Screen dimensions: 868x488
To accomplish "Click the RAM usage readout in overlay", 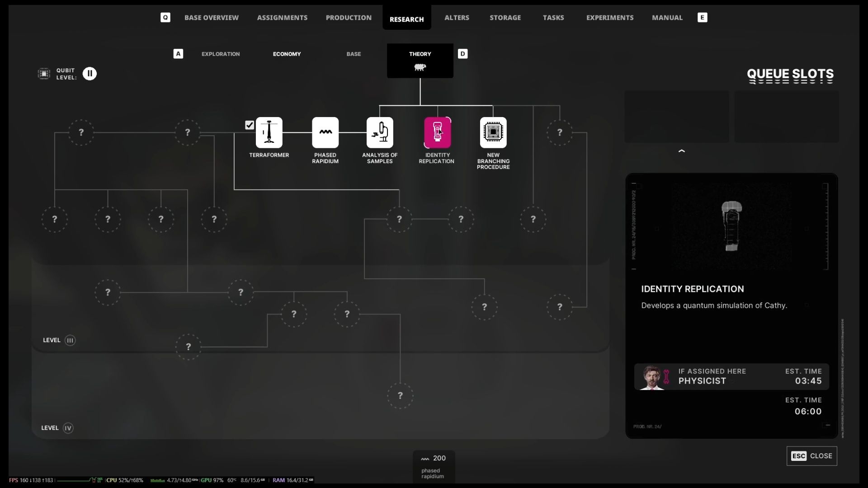I will coord(292,480).
